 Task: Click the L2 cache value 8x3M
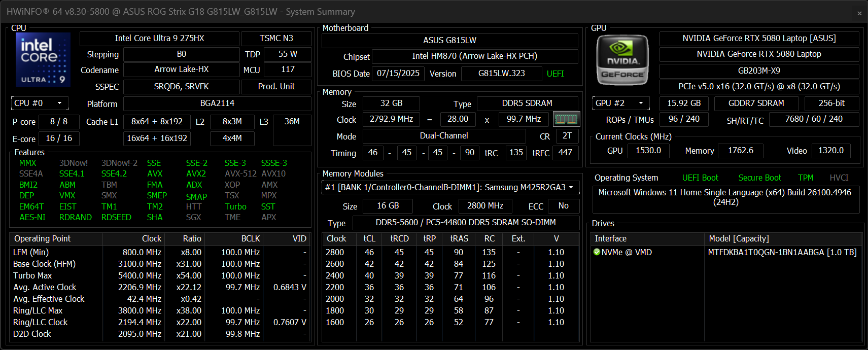point(232,122)
